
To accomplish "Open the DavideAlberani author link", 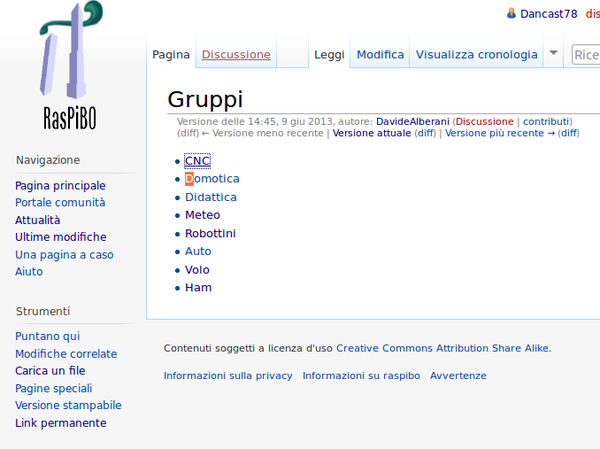I will [412, 121].
